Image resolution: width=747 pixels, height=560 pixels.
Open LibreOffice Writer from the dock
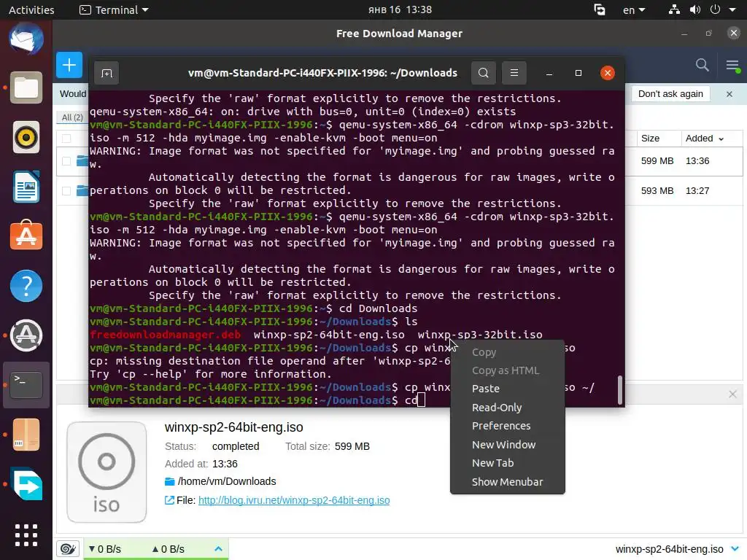(x=26, y=187)
